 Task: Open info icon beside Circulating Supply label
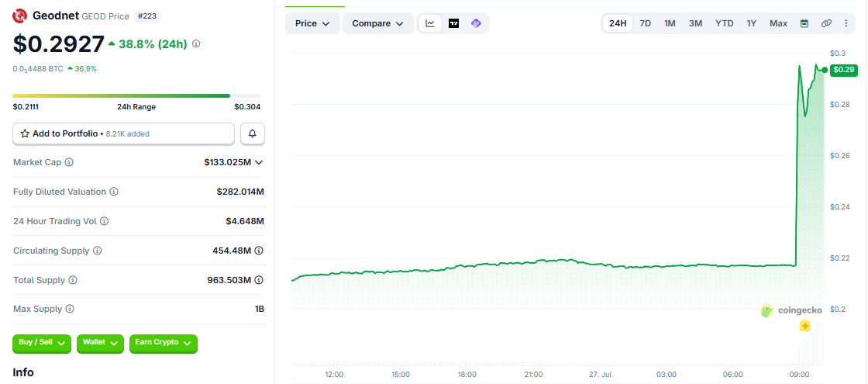click(x=97, y=251)
